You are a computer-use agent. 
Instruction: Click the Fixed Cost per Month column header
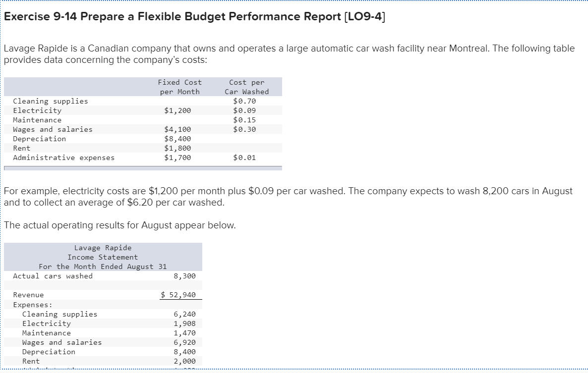(x=180, y=87)
